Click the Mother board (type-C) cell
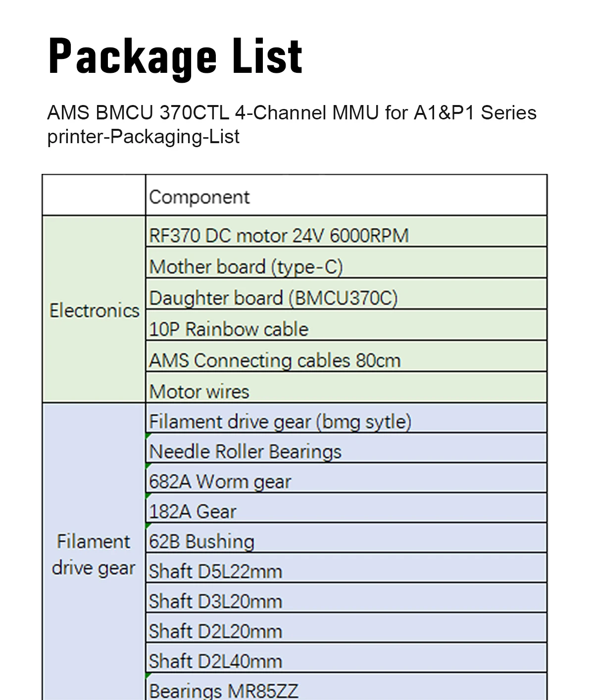This screenshot has width=594, height=700. point(346,263)
